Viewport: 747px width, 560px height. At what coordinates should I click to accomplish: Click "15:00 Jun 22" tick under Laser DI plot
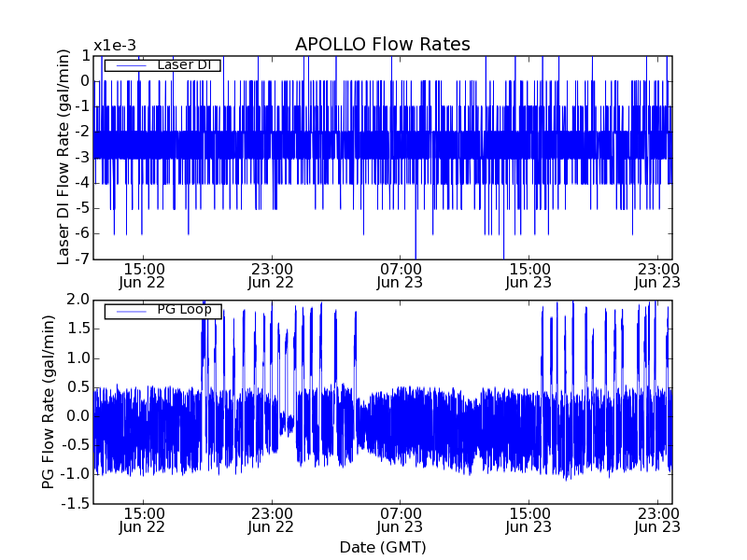142,275
